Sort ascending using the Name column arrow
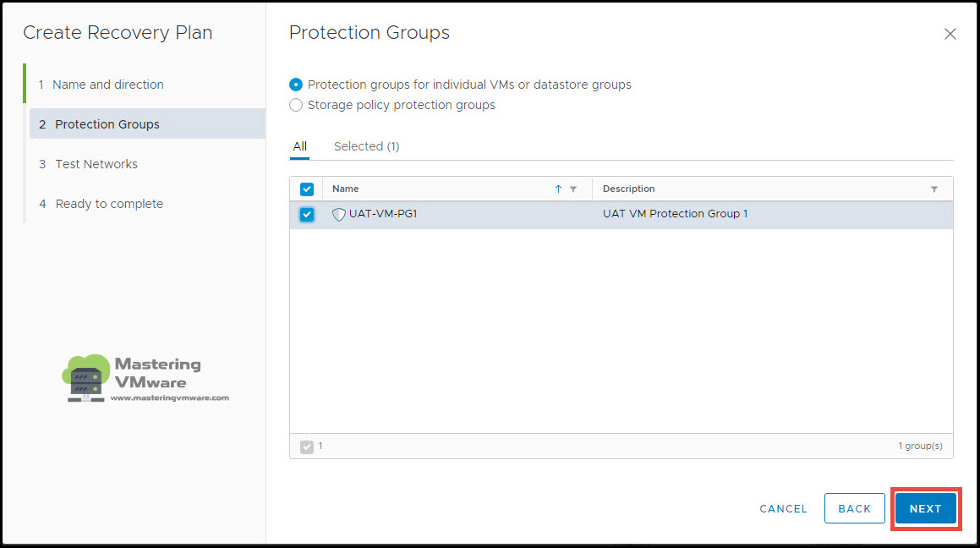The width and height of the screenshot is (980, 548). (558, 189)
